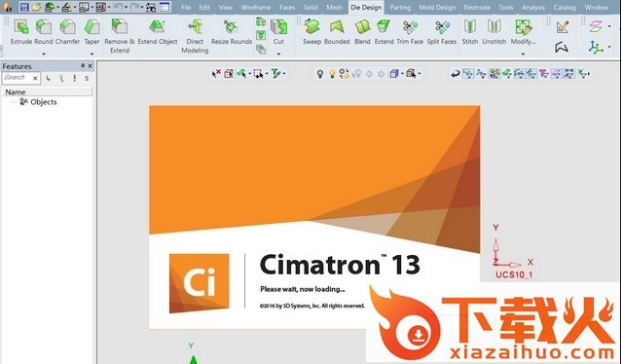Open the plane icon's dropdown arrow
Image resolution: width=622 pixels, height=364 pixels.
point(609,26)
